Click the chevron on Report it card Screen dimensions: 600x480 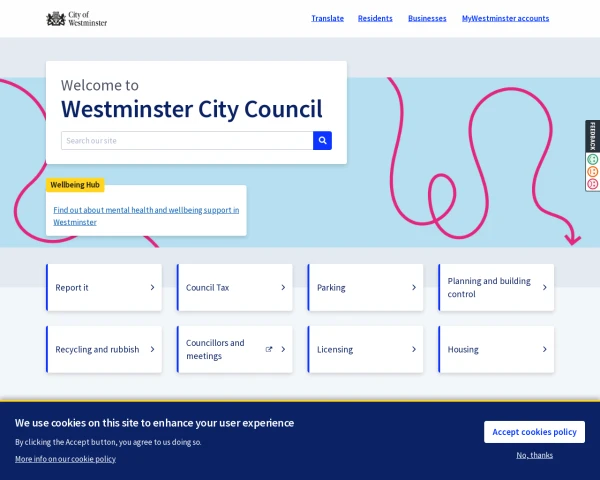point(152,287)
